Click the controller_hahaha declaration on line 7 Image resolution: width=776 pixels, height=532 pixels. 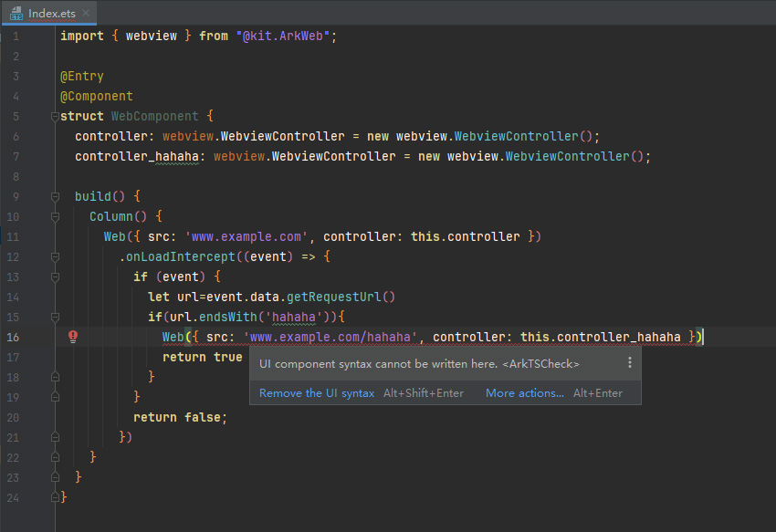tap(137, 156)
